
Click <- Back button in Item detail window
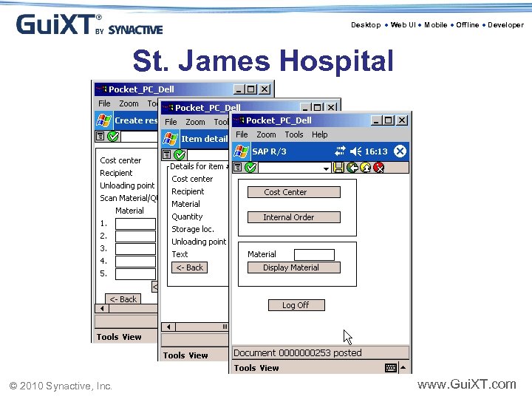(189, 267)
